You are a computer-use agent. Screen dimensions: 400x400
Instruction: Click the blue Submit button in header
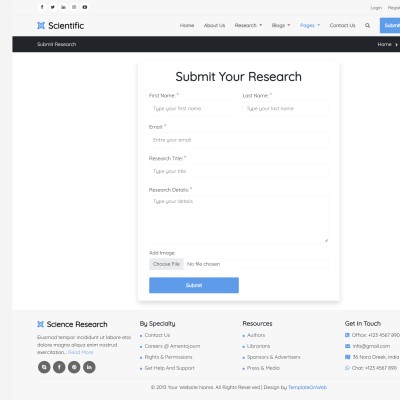[x=390, y=25]
